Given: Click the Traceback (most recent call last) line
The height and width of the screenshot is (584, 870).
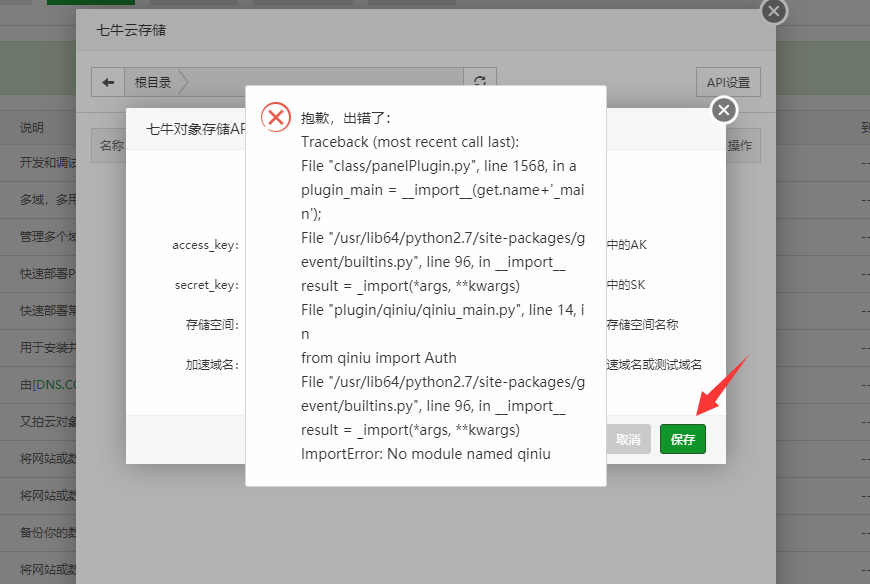Looking at the screenshot, I should (410, 142).
